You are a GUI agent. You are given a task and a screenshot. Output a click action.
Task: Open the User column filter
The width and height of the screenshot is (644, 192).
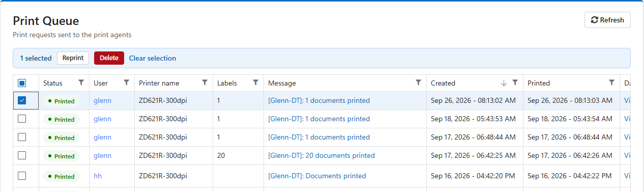click(127, 83)
